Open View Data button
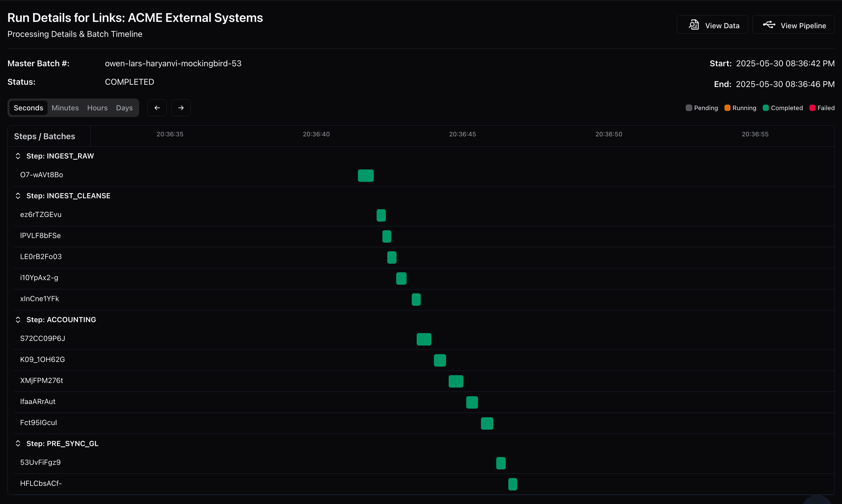The image size is (842, 504). point(712,25)
